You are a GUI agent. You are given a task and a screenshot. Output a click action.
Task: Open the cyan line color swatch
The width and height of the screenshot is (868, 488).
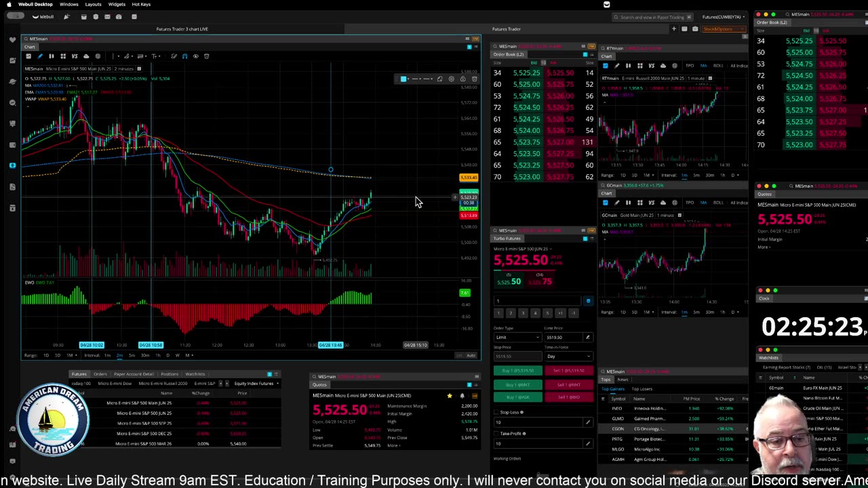403,79
